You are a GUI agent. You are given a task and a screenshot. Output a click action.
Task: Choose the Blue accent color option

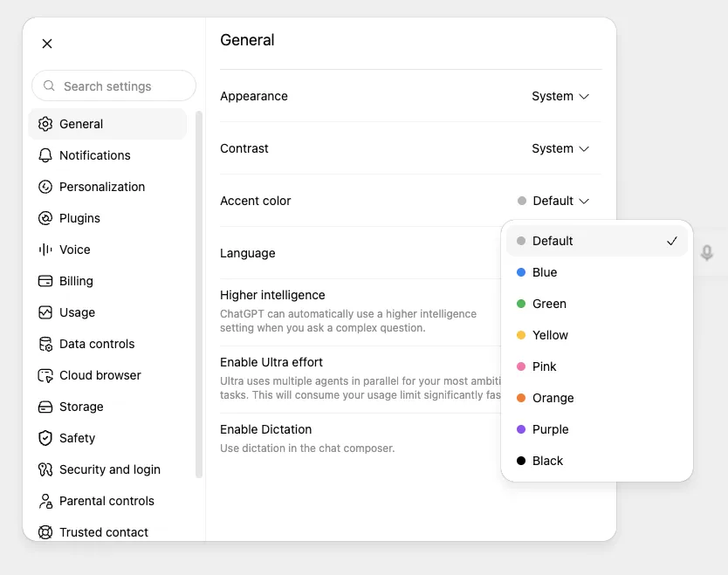coord(596,272)
